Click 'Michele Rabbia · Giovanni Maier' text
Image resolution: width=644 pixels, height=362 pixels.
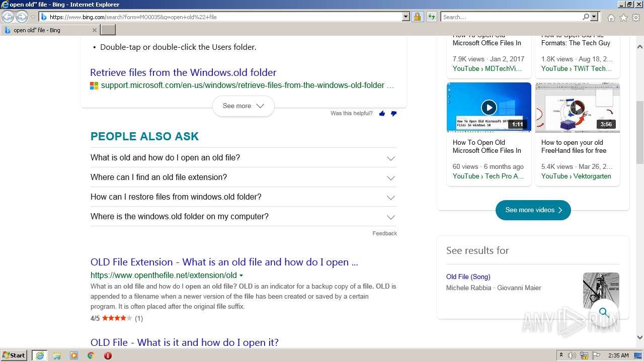click(x=494, y=288)
